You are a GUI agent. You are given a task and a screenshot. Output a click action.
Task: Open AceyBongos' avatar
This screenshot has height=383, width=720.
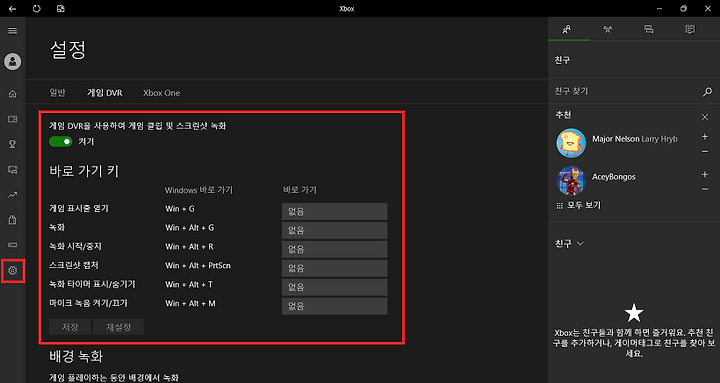pyautogui.click(x=571, y=181)
